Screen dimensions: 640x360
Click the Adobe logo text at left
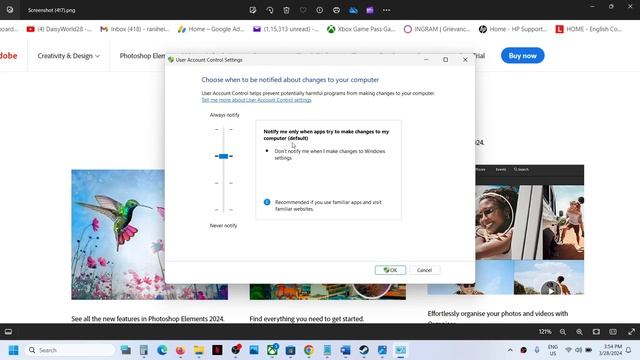pos(9,56)
